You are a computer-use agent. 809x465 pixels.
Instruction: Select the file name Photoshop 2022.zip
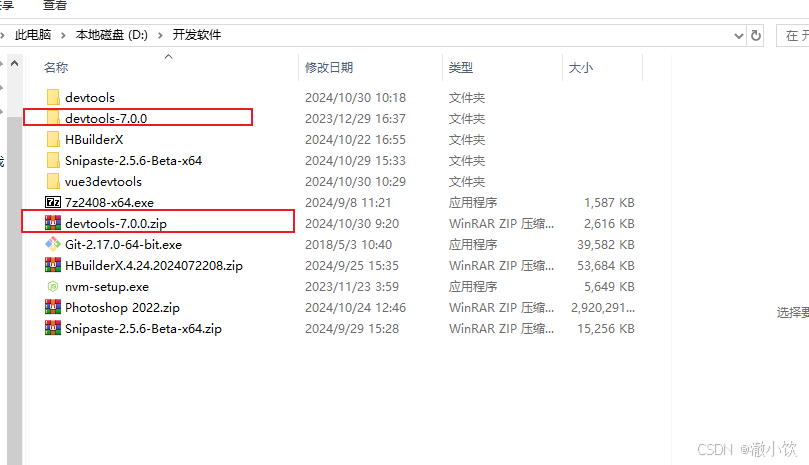point(122,308)
